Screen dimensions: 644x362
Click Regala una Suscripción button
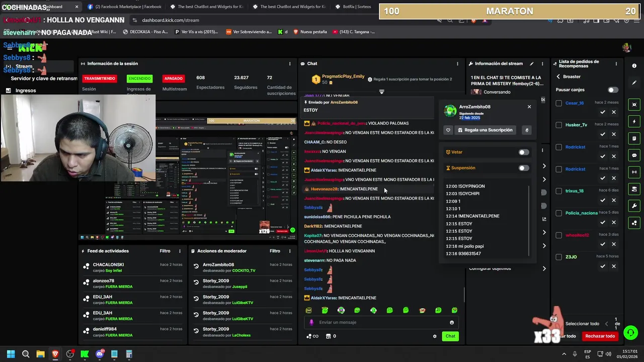pyautogui.click(x=485, y=130)
